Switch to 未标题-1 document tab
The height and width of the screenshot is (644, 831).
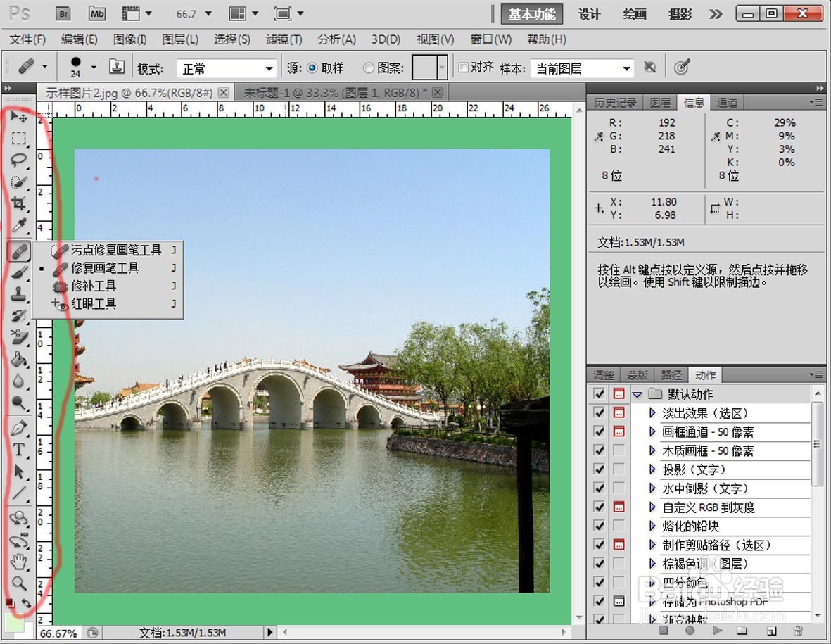tap(336, 93)
